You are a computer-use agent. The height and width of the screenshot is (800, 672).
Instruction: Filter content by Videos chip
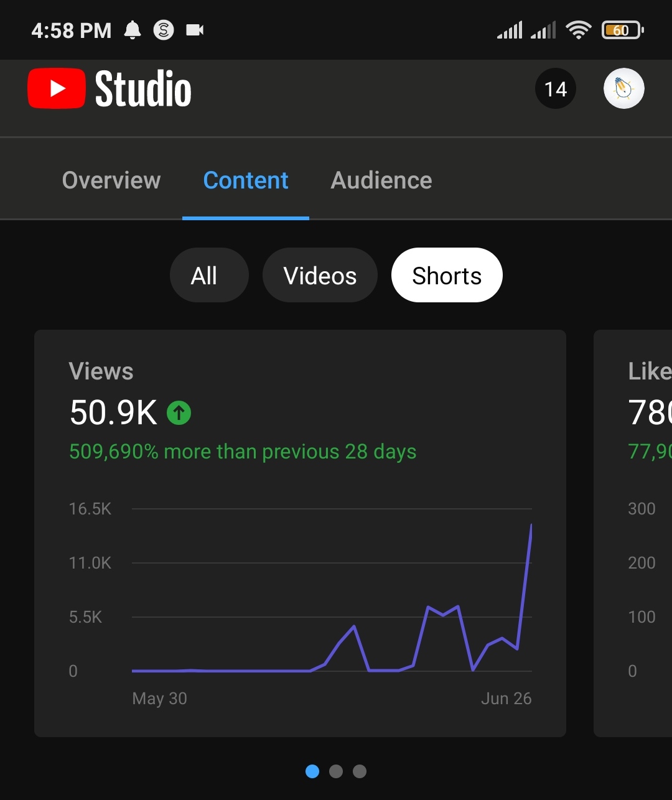320,275
